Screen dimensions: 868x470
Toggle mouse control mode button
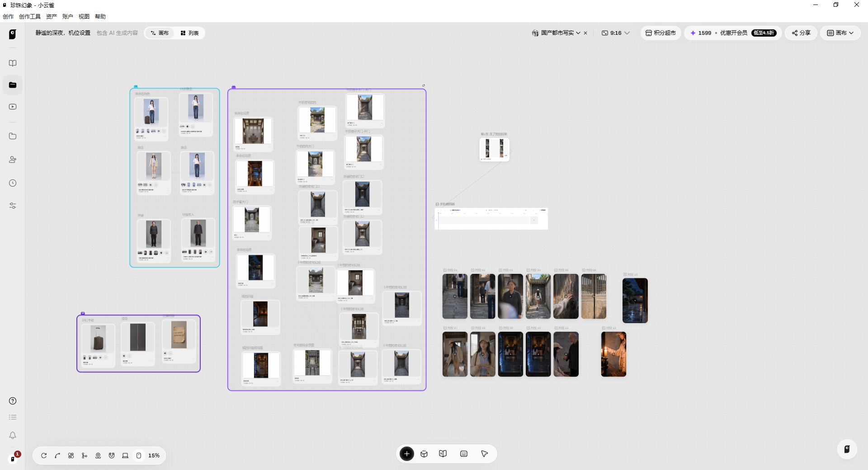139,456
